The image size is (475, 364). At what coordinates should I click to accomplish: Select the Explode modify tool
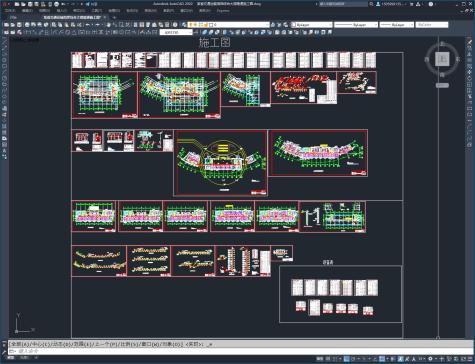coord(470,144)
